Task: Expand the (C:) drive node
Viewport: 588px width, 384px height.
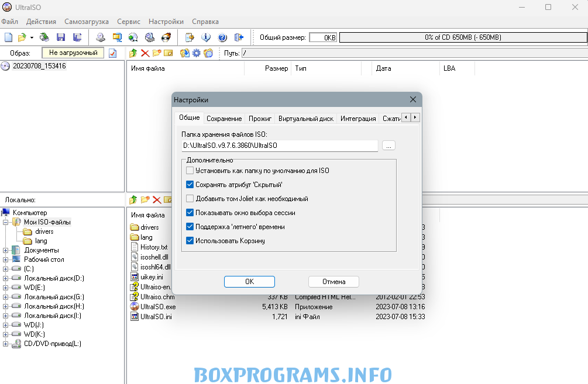Action: point(6,269)
